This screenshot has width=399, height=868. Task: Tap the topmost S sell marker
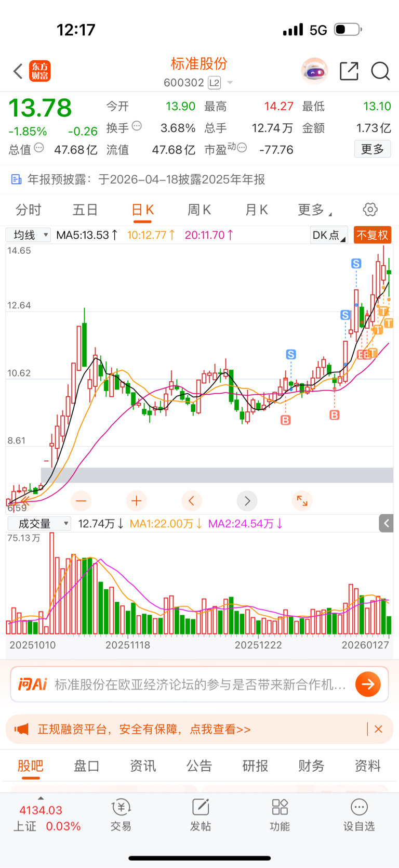click(x=356, y=264)
